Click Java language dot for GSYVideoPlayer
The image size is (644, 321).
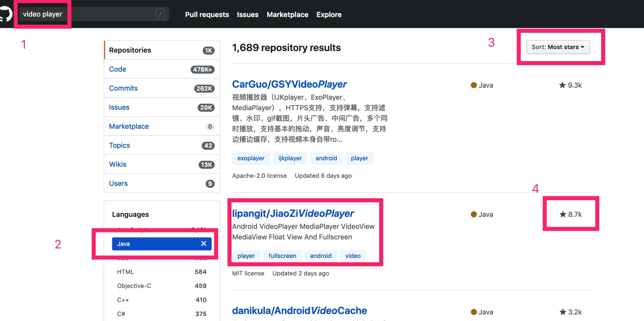tap(474, 85)
